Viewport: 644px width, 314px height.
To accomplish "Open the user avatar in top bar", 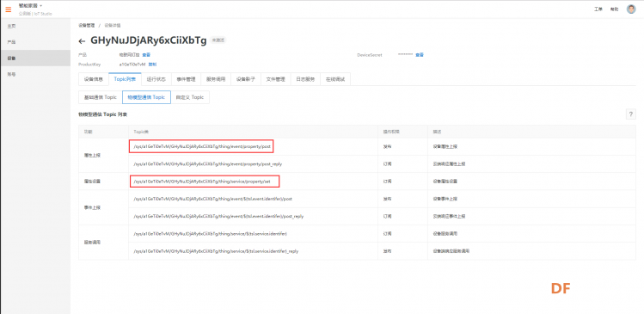I will pos(631,9).
